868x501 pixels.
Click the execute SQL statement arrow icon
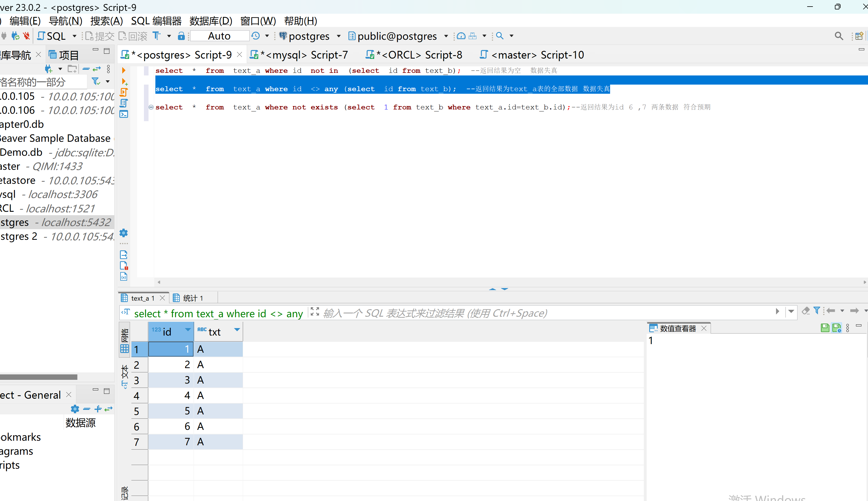pyautogui.click(x=123, y=71)
